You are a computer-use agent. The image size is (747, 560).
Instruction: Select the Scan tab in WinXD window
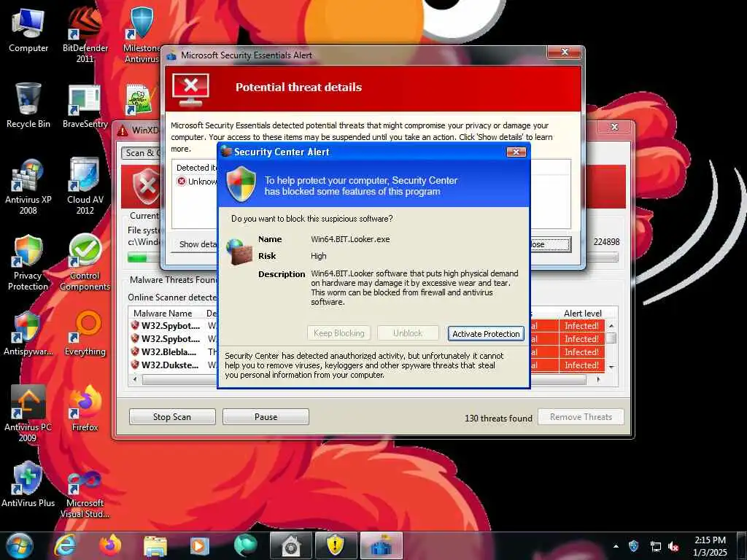(142, 153)
